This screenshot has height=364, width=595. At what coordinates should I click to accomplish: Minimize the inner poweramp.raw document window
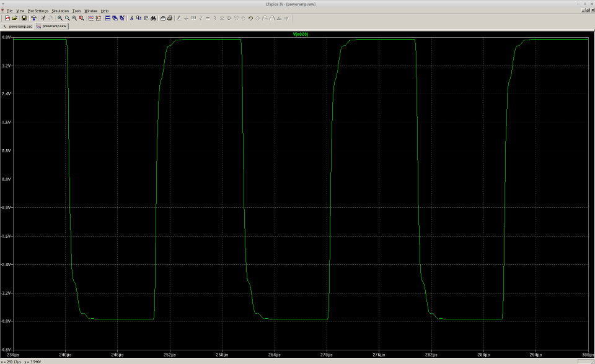click(x=583, y=11)
